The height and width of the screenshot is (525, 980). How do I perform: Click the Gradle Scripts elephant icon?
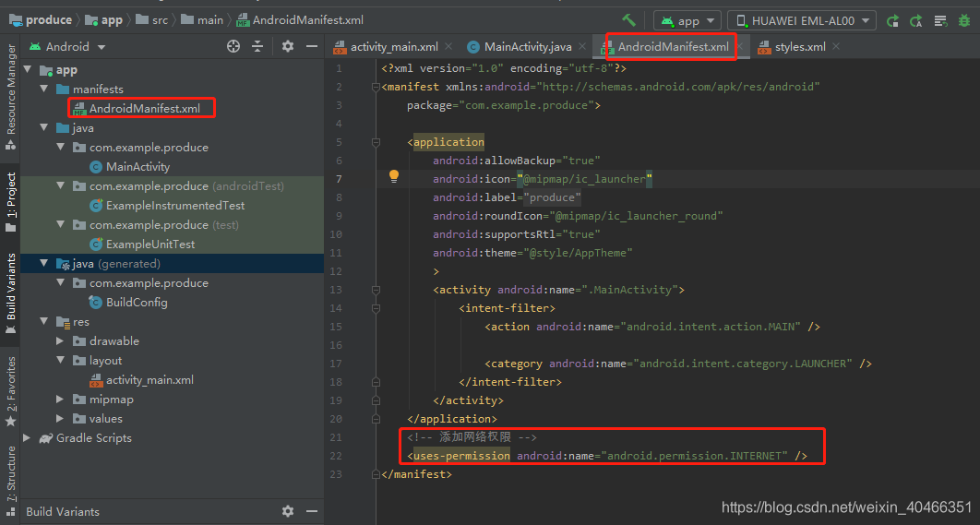click(x=45, y=437)
